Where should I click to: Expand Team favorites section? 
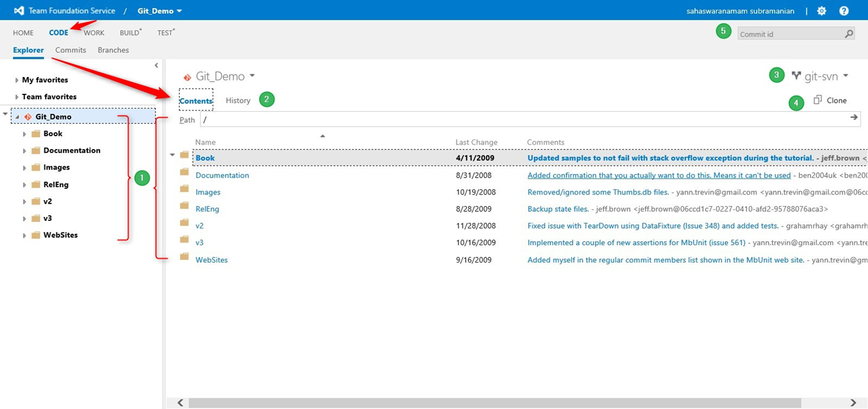tap(17, 97)
